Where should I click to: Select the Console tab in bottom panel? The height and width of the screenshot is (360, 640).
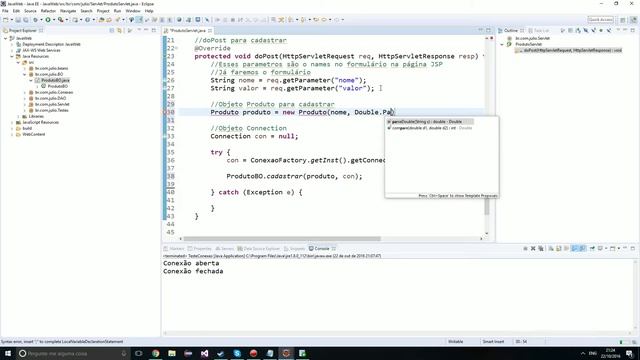tap(322, 249)
